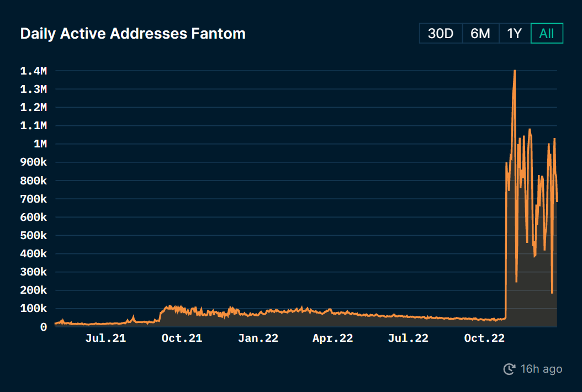582x392 pixels.
Task: Click the 1.2M y-axis label
Action: tap(33, 108)
